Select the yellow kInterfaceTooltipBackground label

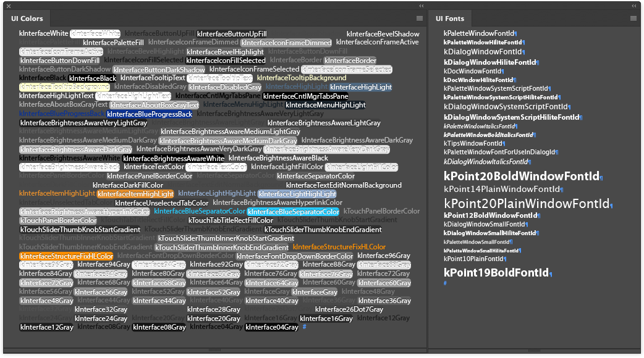pyautogui.click(x=301, y=78)
